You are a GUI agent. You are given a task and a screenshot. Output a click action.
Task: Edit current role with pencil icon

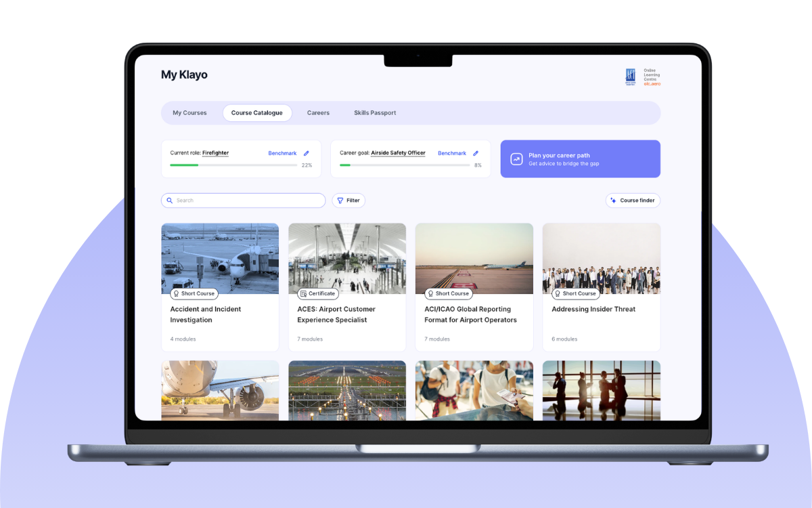click(x=306, y=154)
